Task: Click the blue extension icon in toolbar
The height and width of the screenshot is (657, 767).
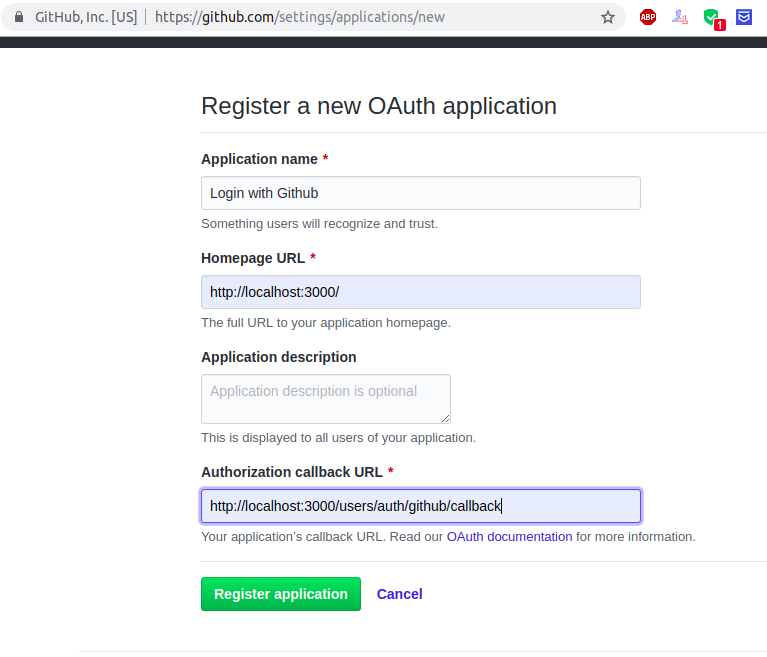Action: [x=744, y=17]
